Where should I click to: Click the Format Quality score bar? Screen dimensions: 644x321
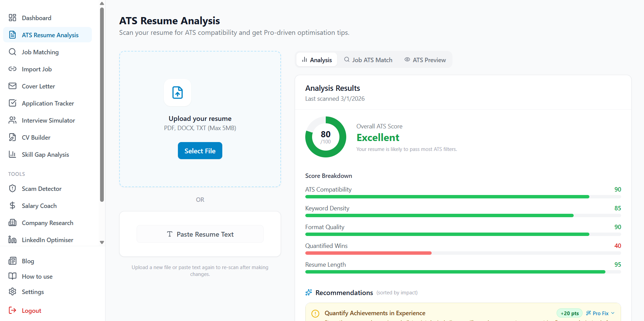(463, 234)
